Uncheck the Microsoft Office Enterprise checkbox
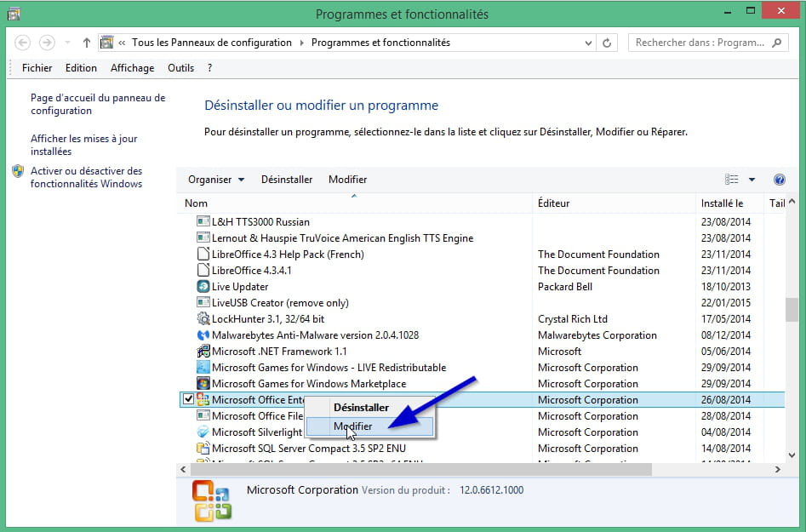Screen dimensions: 806x532 (x=187, y=400)
